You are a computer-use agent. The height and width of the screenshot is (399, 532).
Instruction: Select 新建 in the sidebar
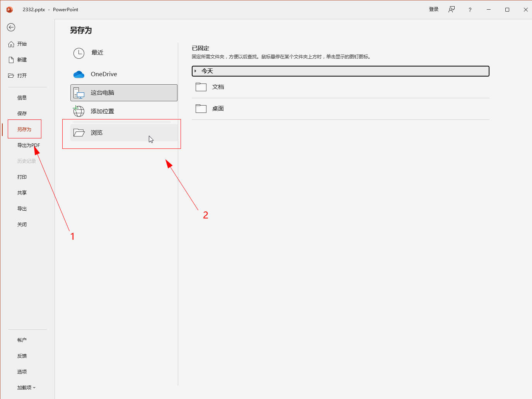tap(22, 60)
